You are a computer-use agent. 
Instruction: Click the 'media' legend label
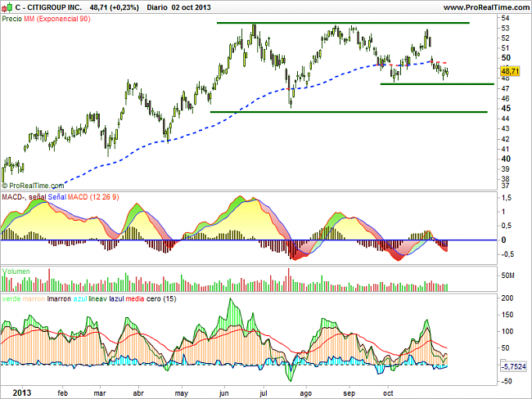tap(135, 299)
